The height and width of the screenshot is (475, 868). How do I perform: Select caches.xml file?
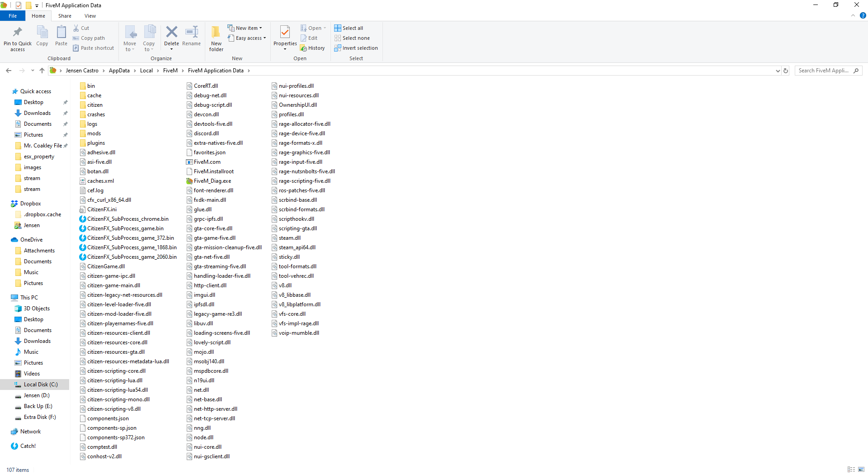(97, 181)
